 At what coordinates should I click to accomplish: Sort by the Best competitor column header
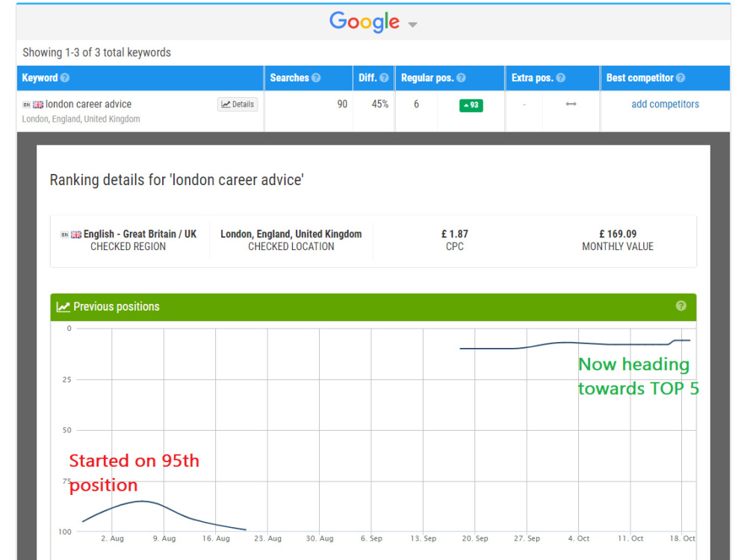[640, 78]
